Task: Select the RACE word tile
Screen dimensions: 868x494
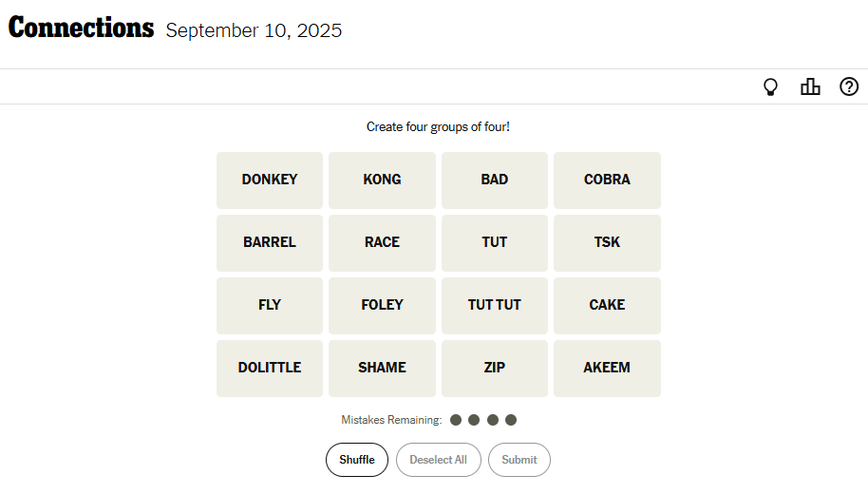Action: tap(382, 242)
